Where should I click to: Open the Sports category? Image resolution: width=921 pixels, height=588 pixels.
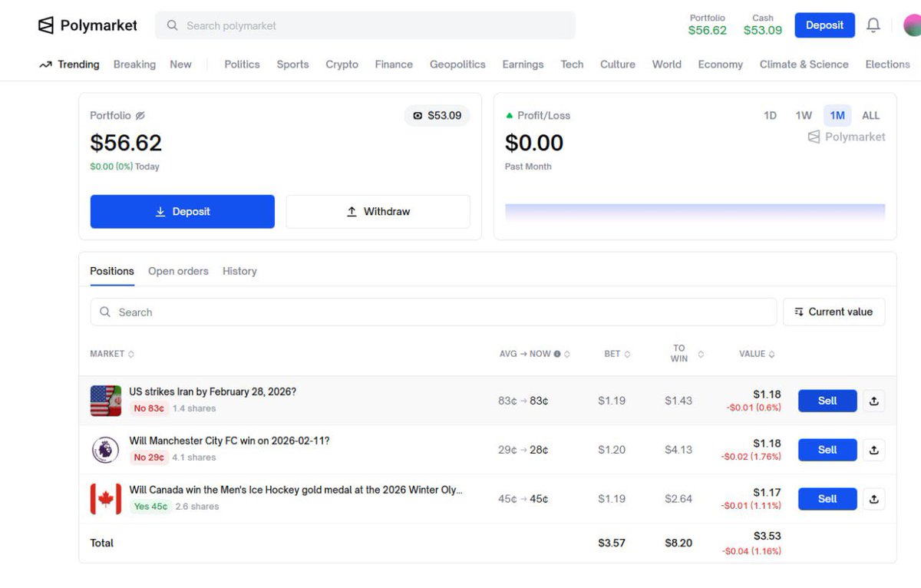(x=292, y=64)
